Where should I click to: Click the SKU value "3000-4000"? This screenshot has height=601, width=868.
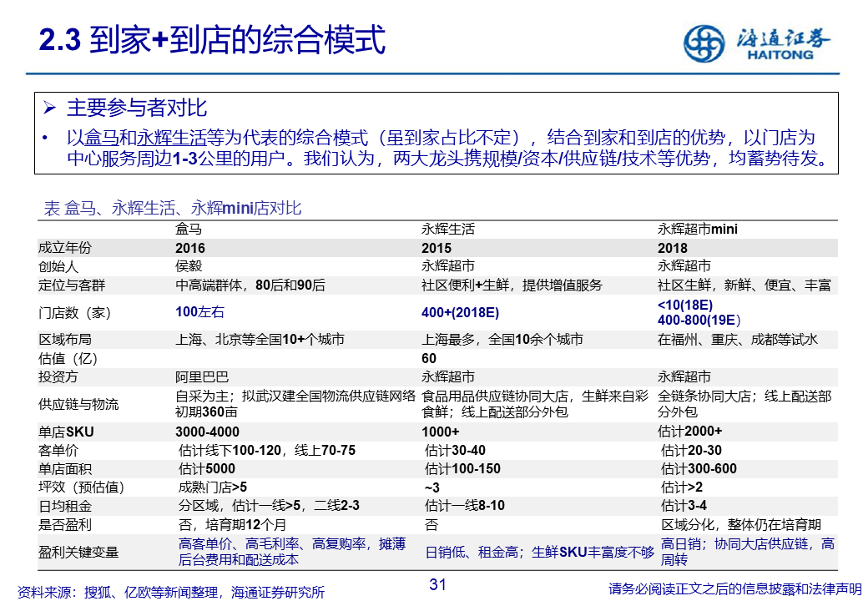tap(208, 432)
